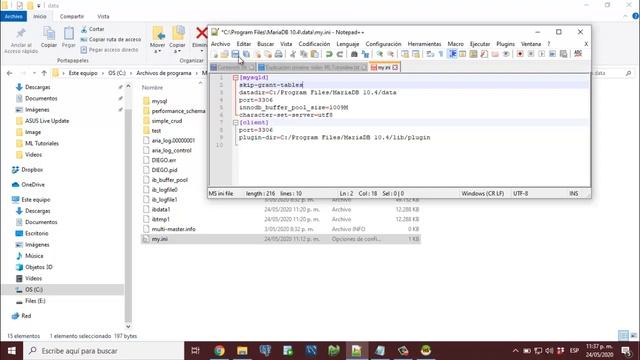Viewport: 640px width, 360px height.
Task: Click Cortar in Explorer ribbon
Action: (93, 29)
